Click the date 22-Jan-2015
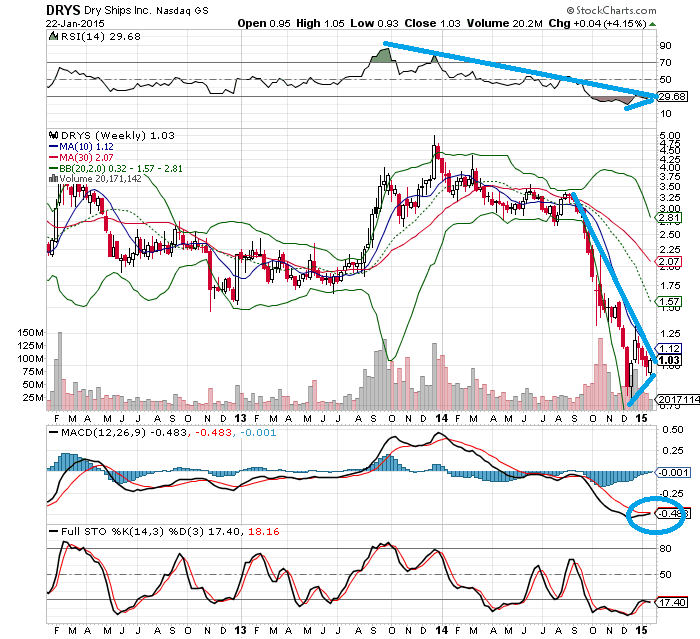This screenshot has width=700, height=639. [x=75, y=24]
